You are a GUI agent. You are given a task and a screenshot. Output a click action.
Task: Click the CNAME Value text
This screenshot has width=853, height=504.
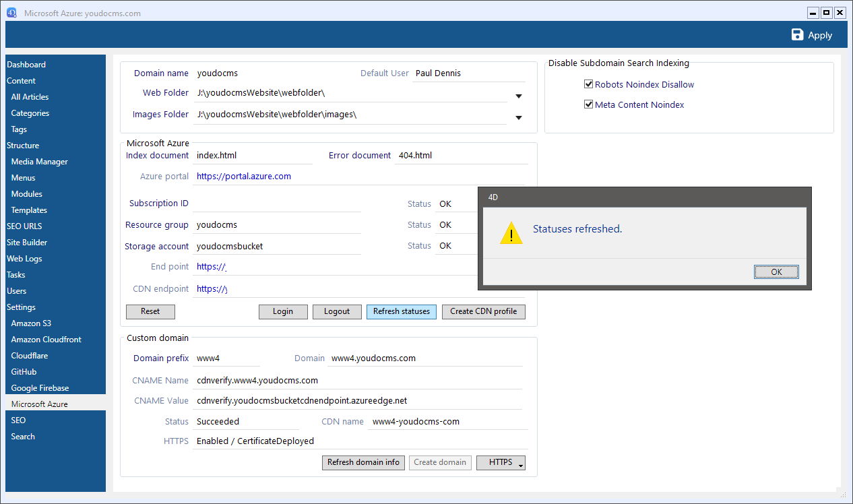[302, 401]
